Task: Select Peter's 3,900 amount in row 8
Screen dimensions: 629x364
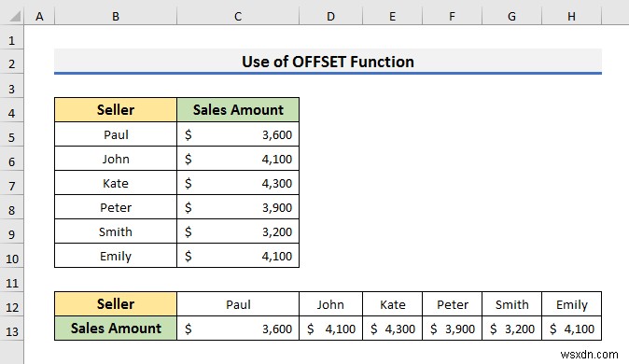Action: [238, 207]
